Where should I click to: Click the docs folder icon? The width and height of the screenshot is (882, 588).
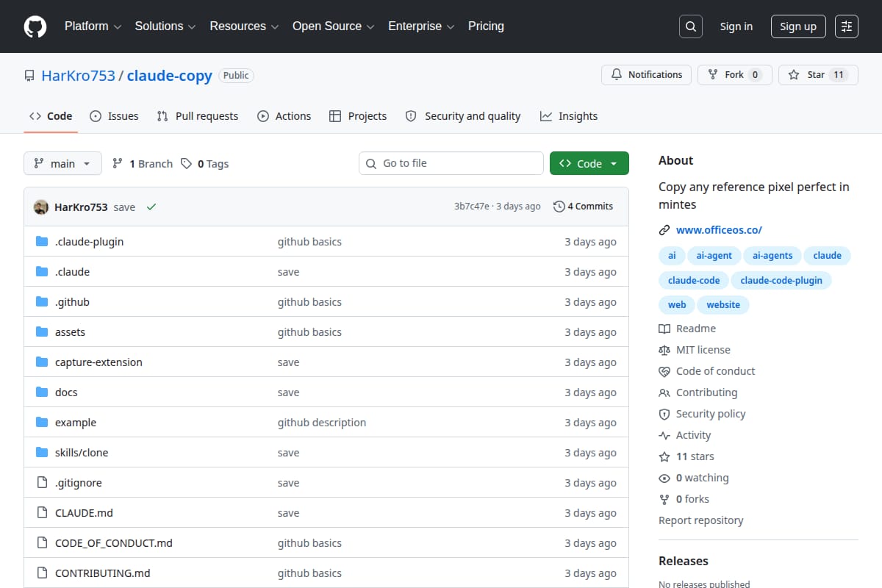click(x=42, y=392)
